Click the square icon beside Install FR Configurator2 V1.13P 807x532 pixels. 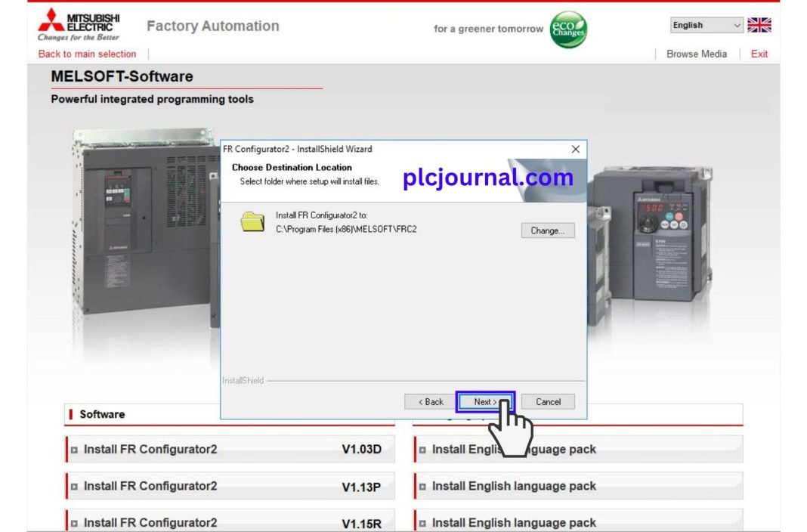73,485
